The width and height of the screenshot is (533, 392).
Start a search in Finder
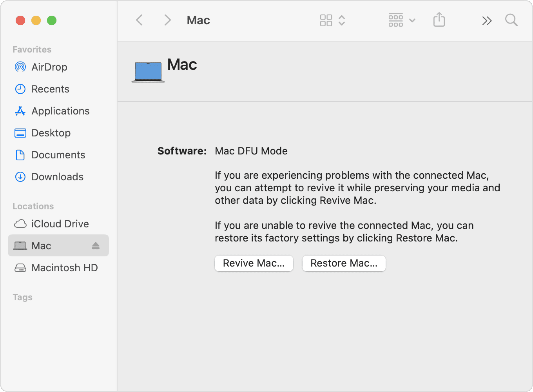[511, 20]
